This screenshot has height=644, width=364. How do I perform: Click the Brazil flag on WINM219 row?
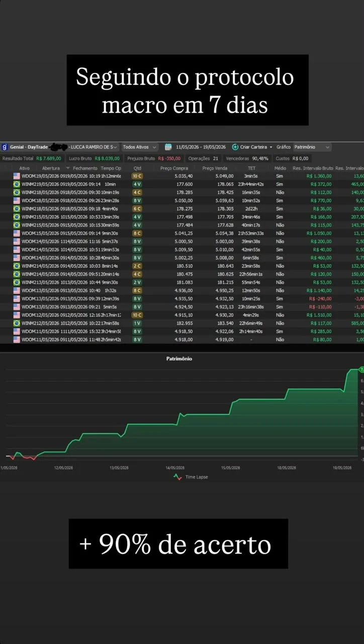(x=17, y=184)
